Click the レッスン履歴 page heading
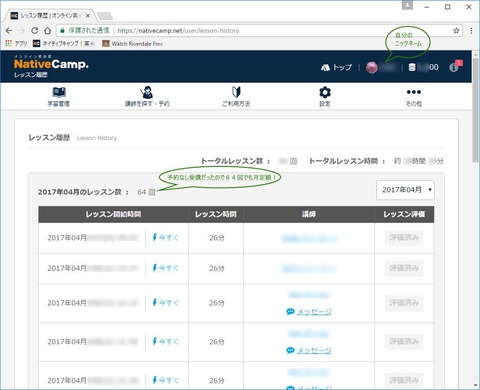Viewport: 480px width, 390px height. (x=49, y=138)
